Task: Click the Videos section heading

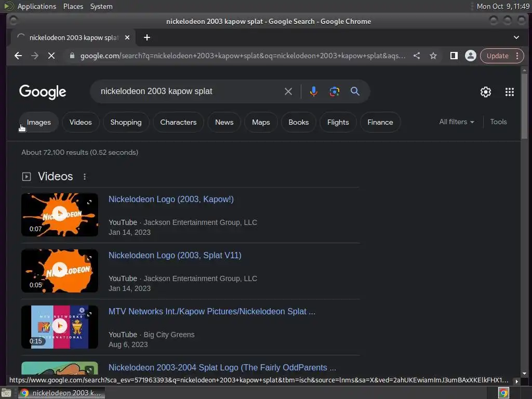Action: point(55,177)
